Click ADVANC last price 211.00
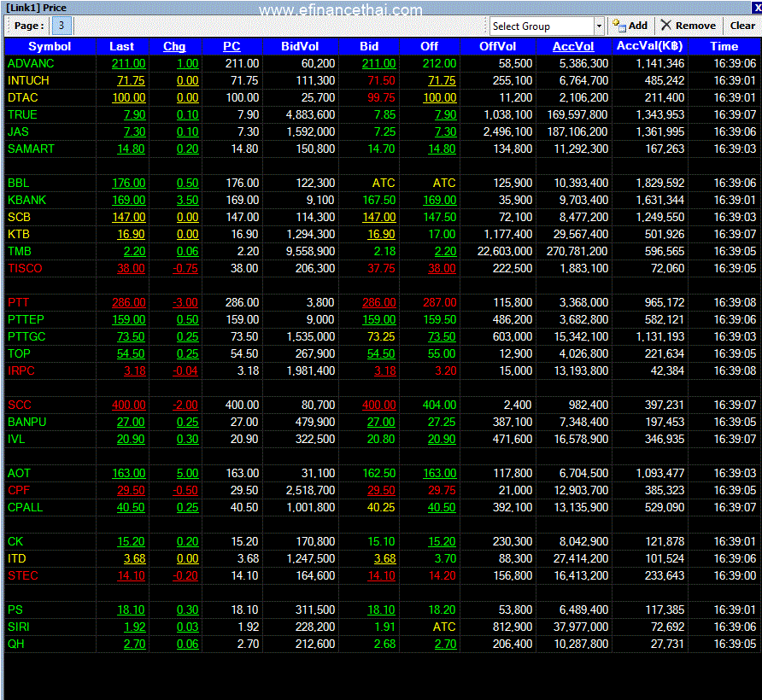Viewport: 762px width, 700px height. point(128,64)
